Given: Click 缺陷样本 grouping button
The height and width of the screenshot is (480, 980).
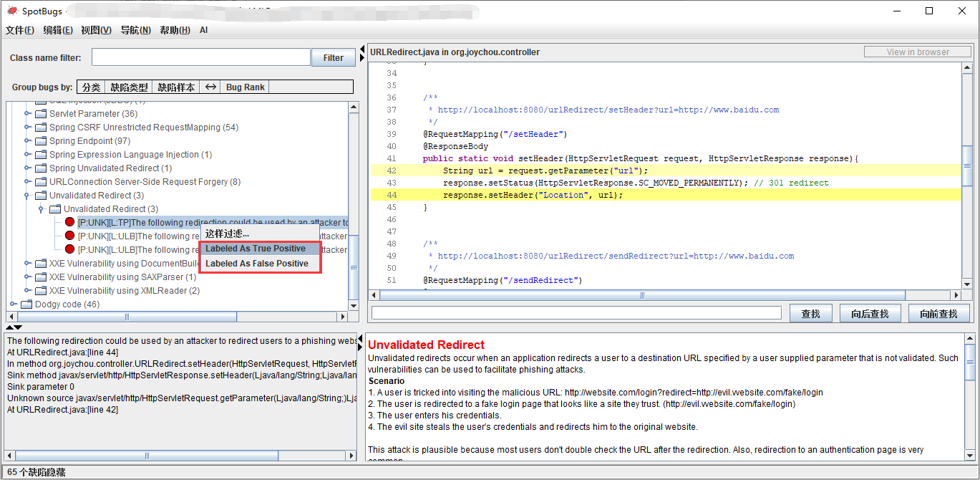Looking at the screenshot, I should pos(176,87).
